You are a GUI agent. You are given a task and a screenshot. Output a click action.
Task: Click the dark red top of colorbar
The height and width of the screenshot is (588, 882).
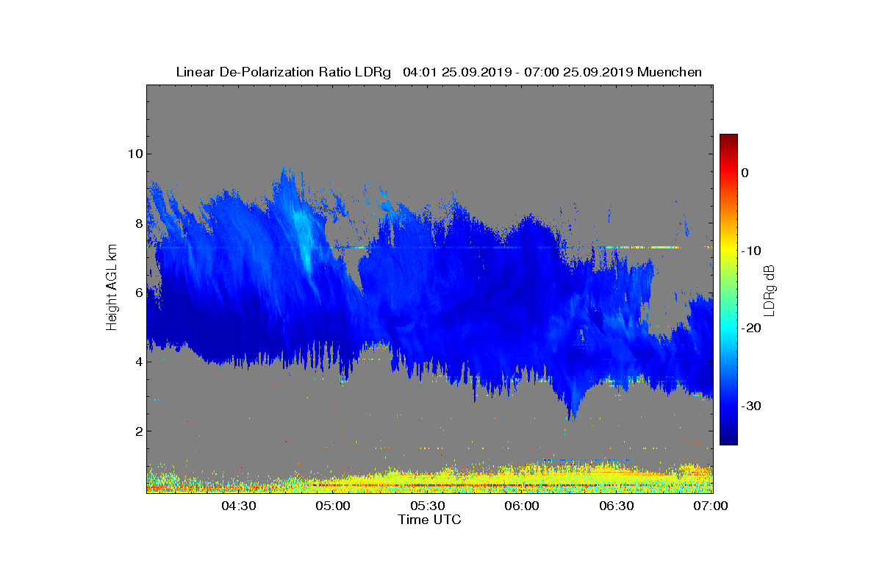[x=728, y=140]
